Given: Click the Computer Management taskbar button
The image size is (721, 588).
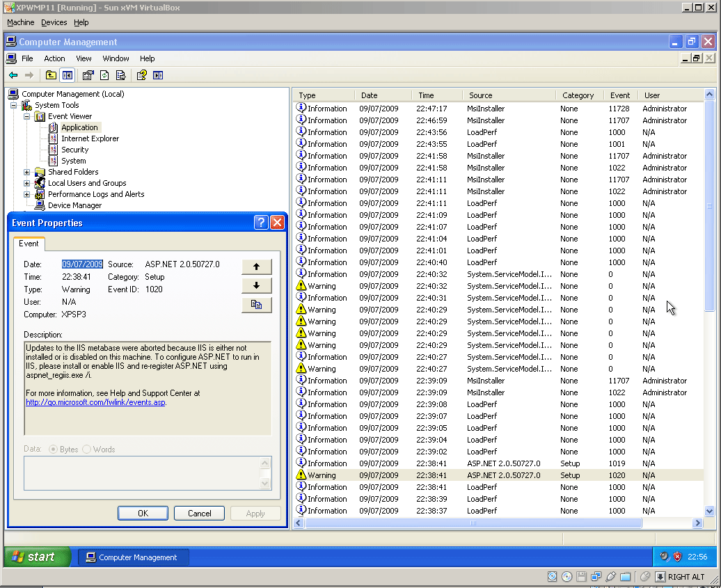Looking at the screenshot, I should pos(133,557).
